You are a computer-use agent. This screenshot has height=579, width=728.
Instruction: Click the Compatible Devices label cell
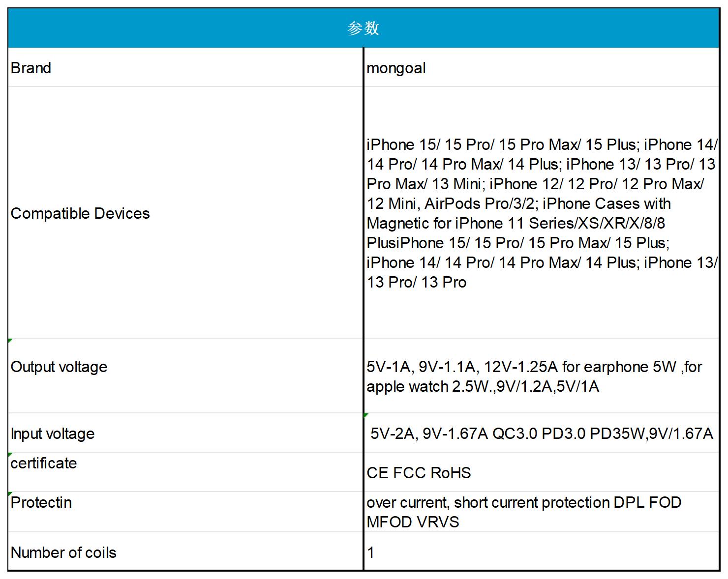185,213
